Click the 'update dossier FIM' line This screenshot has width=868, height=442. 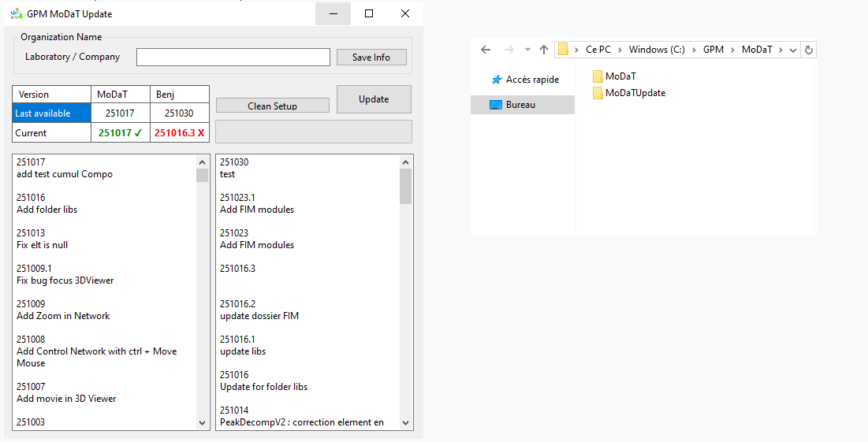259,316
